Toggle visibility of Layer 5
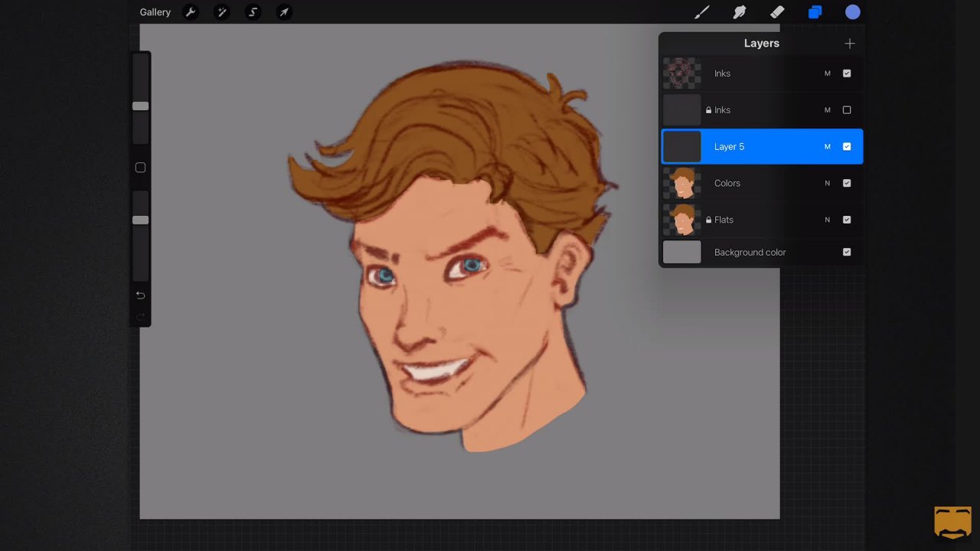Viewport: 980px width, 551px height. tap(847, 147)
